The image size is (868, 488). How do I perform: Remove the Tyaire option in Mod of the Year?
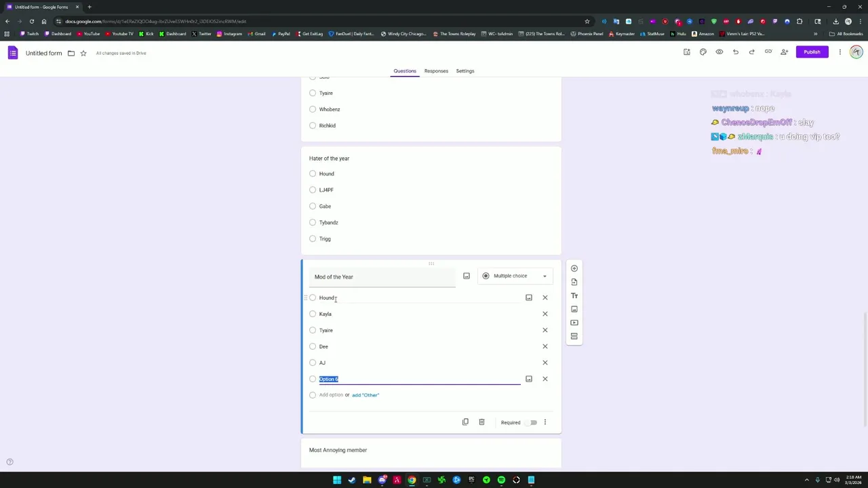point(545,330)
